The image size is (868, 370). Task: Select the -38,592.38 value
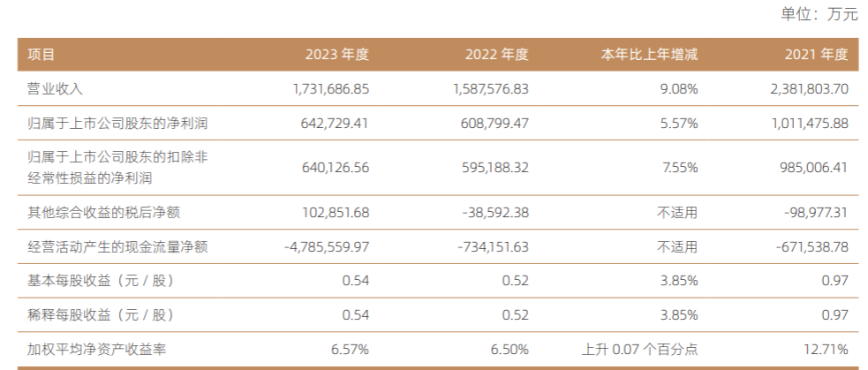494,212
